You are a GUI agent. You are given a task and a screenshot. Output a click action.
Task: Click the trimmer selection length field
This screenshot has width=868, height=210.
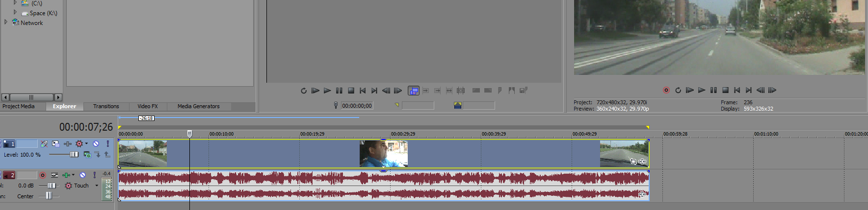pyautogui.click(x=479, y=105)
